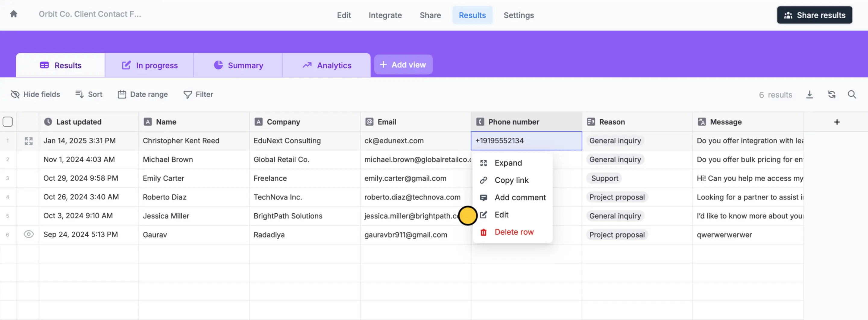
Task: Select the Sep 24, 2024 5:13 PM date cell
Action: pyautogui.click(x=89, y=235)
